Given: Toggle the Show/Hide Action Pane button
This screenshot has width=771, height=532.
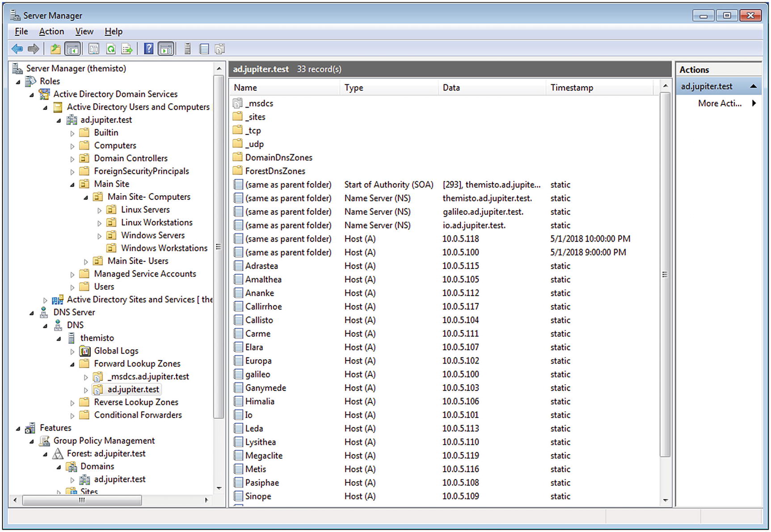Looking at the screenshot, I should pos(166,49).
